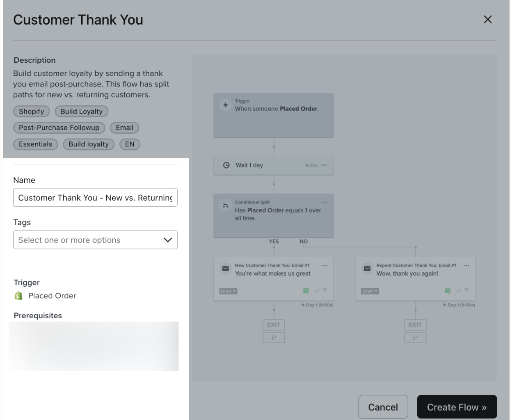512x420 pixels.
Task: Click filter funnel icon on Repeat Customer email
Action: pos(466,290)
